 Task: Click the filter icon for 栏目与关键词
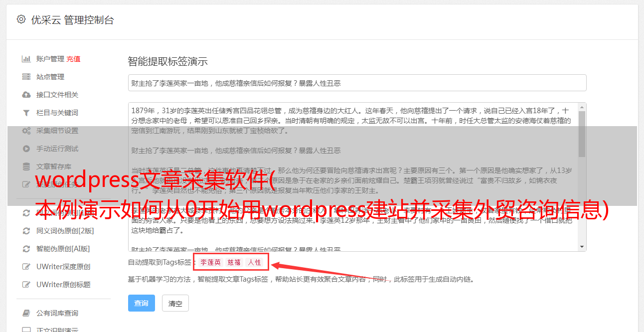click(x=26, y=113)
